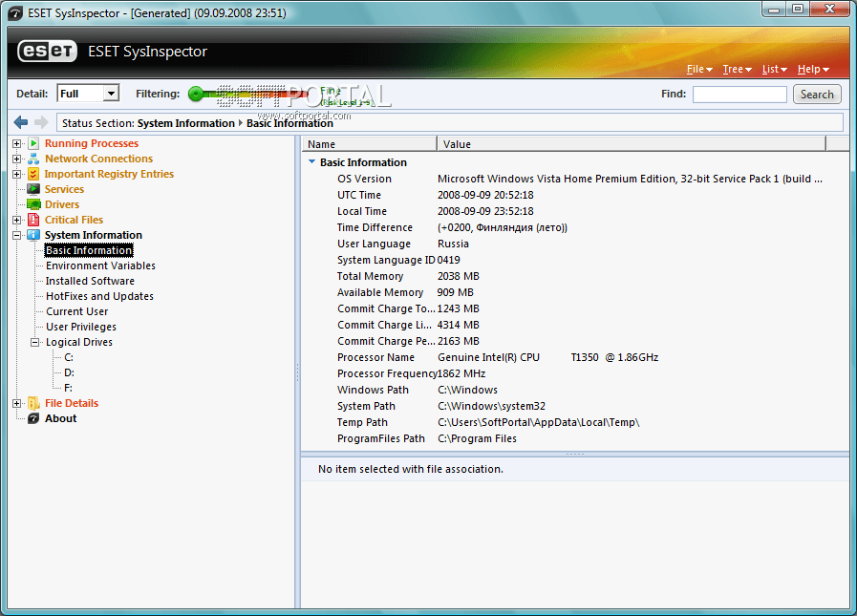The height and width of the screenshot is (616, 857).
Task: Click the User Language row
Action: click(x=574, y=244)
